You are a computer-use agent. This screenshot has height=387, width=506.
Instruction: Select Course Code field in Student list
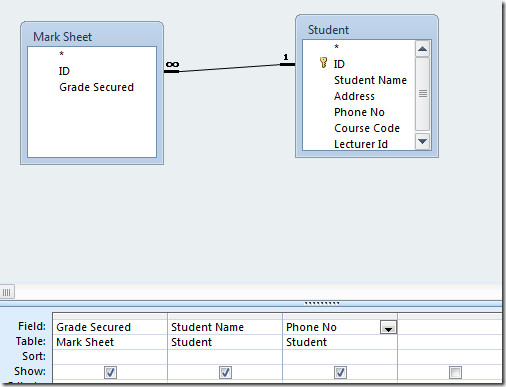tap(367, 128)
